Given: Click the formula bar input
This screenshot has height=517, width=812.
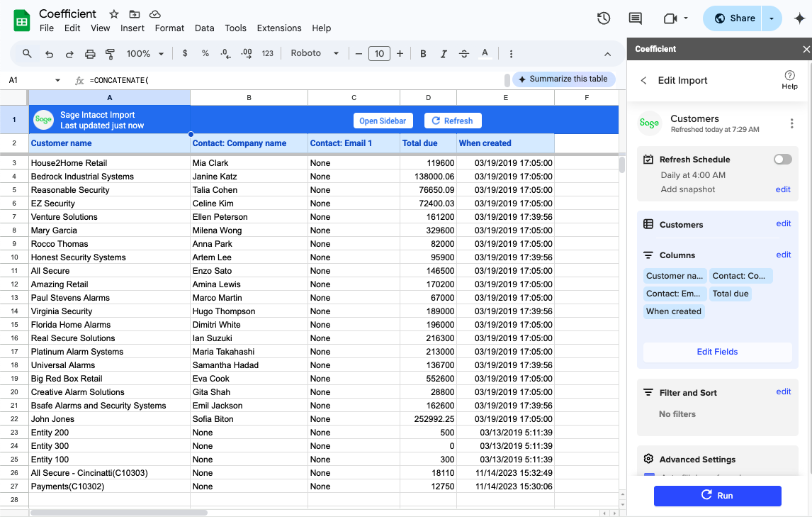Looking at the screenshot, I should 295,80.
